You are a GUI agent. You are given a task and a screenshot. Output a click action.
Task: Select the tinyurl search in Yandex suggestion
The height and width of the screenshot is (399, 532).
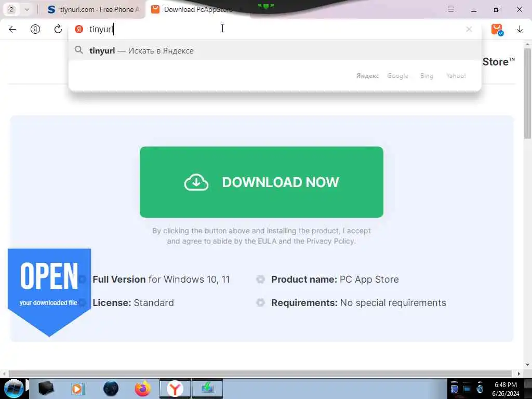[275, 50]
